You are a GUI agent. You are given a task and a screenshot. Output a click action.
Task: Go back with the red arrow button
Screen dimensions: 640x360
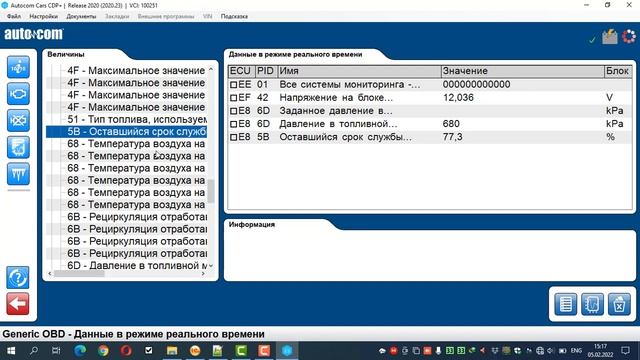tap(18, 304)
